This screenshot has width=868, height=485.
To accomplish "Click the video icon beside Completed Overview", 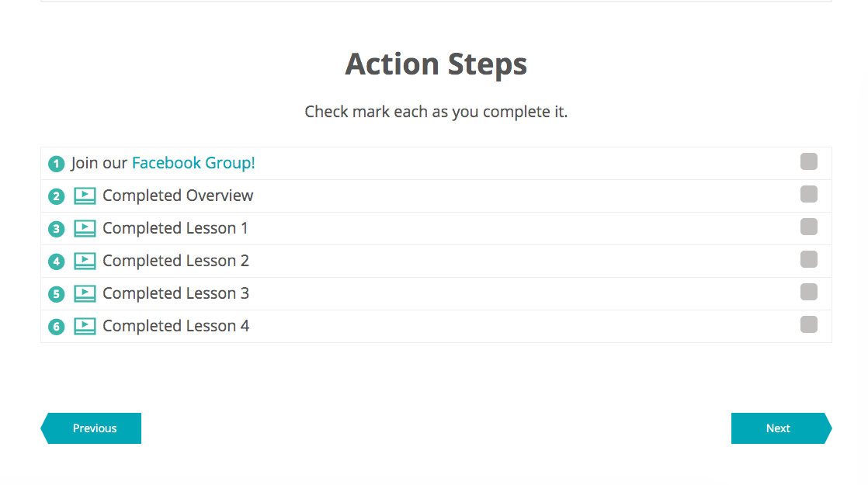I will pos(84,196).
